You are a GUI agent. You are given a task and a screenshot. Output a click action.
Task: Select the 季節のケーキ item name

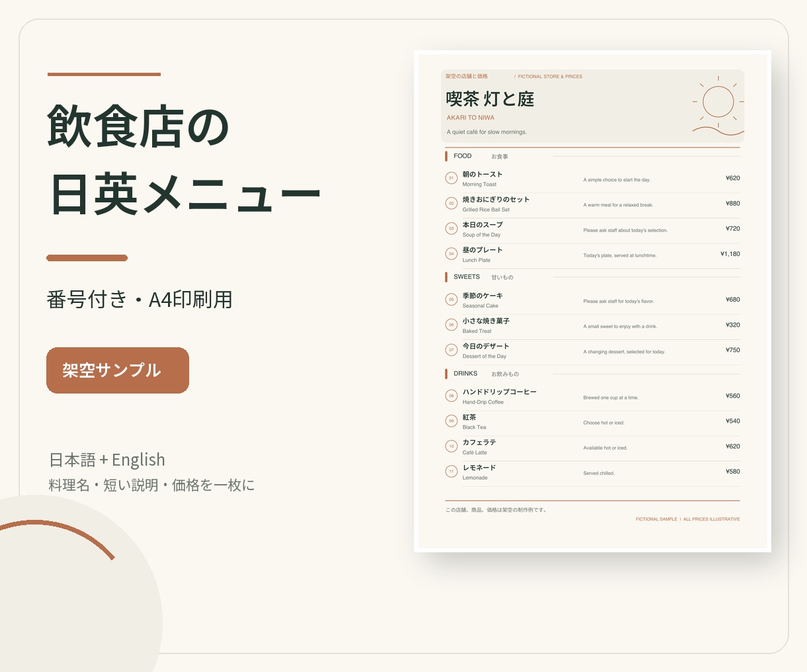tap(482, 296)
